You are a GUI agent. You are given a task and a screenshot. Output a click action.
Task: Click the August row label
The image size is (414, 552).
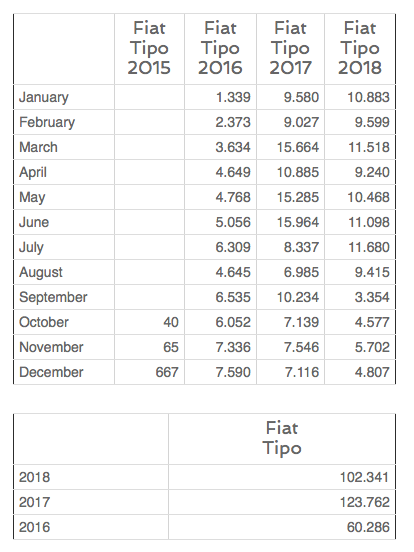[41, 272]
